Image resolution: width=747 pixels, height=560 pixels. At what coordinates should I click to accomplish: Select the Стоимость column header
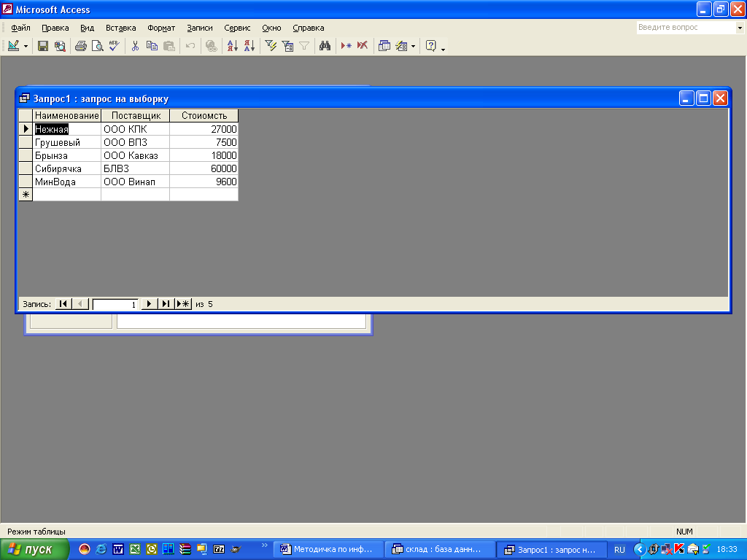coord(204,115)
